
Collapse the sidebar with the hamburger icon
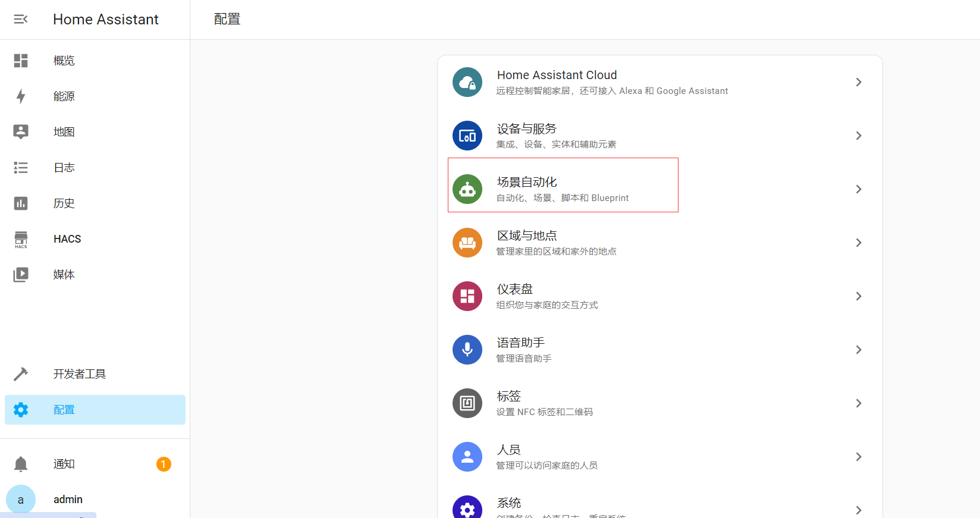click(x=21, y=20)
